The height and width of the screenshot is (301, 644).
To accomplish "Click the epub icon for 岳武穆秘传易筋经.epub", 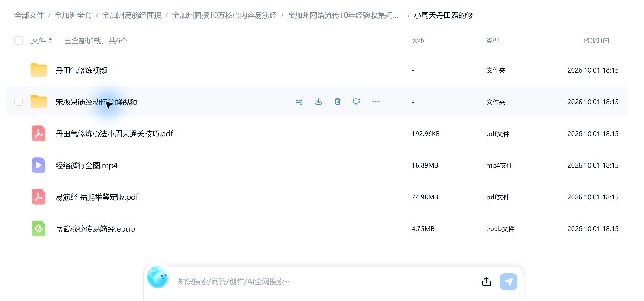I will (39, 229).
